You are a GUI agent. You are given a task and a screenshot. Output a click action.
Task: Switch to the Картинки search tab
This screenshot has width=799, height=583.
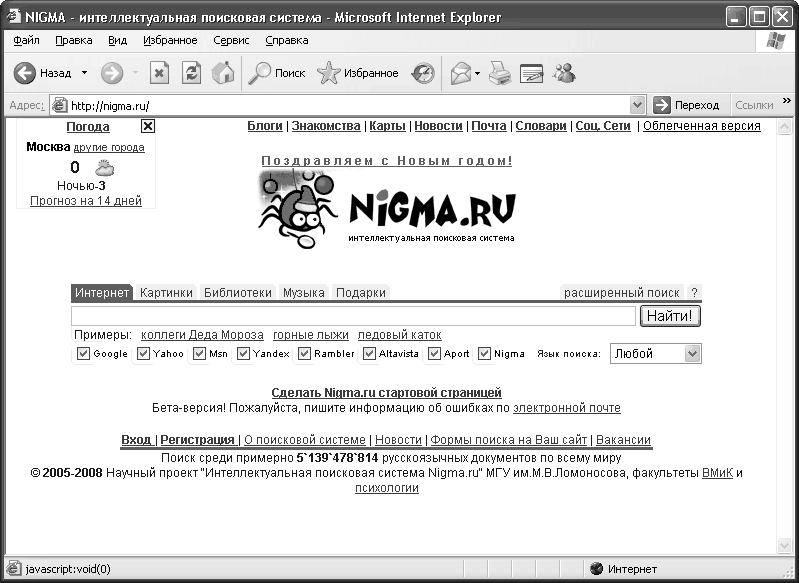(166, 293)
